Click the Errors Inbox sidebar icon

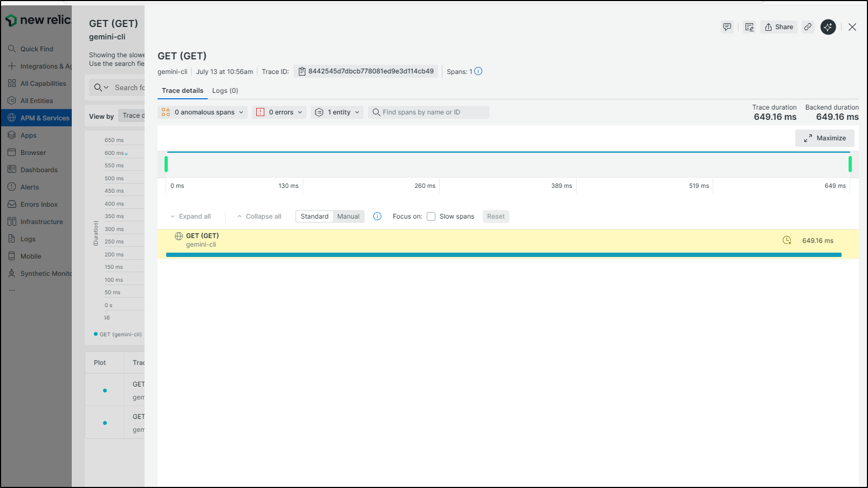(x=12, y=204)
